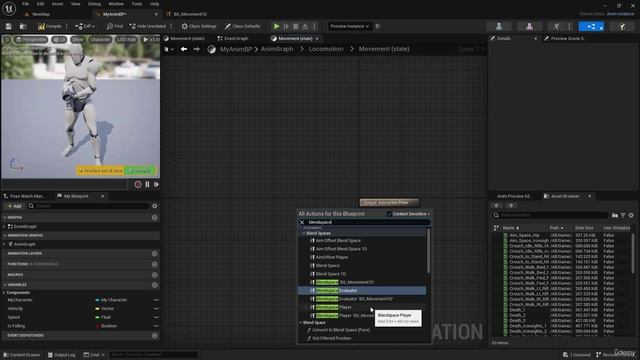Navigate back in graph history
The height and width of the screenshot is (360, 640).
tap(184, 49)
